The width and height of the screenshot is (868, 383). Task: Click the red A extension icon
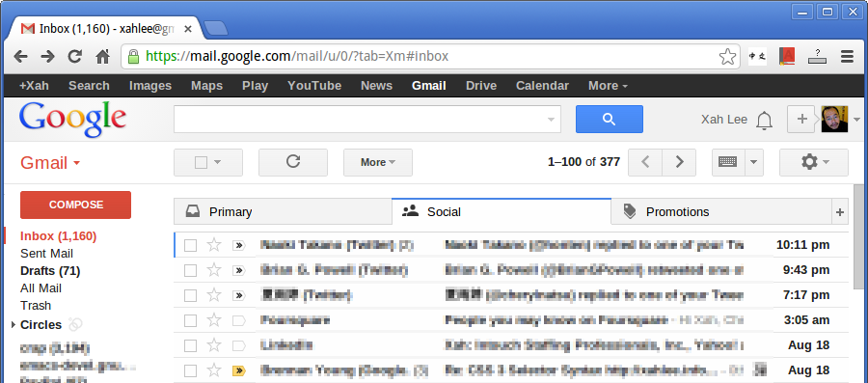[787, 57]
